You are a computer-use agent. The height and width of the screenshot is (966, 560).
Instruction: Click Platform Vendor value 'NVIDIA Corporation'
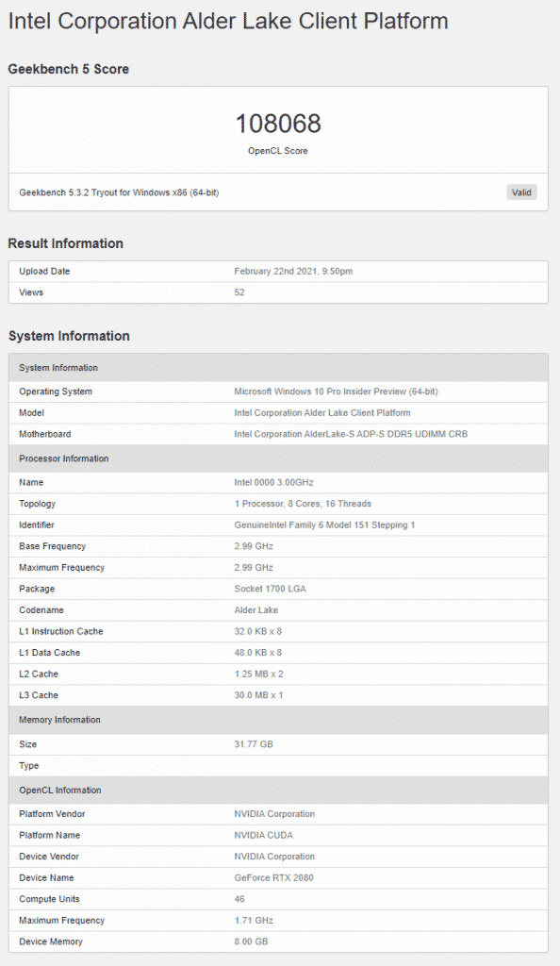click(x=274, y=814)
